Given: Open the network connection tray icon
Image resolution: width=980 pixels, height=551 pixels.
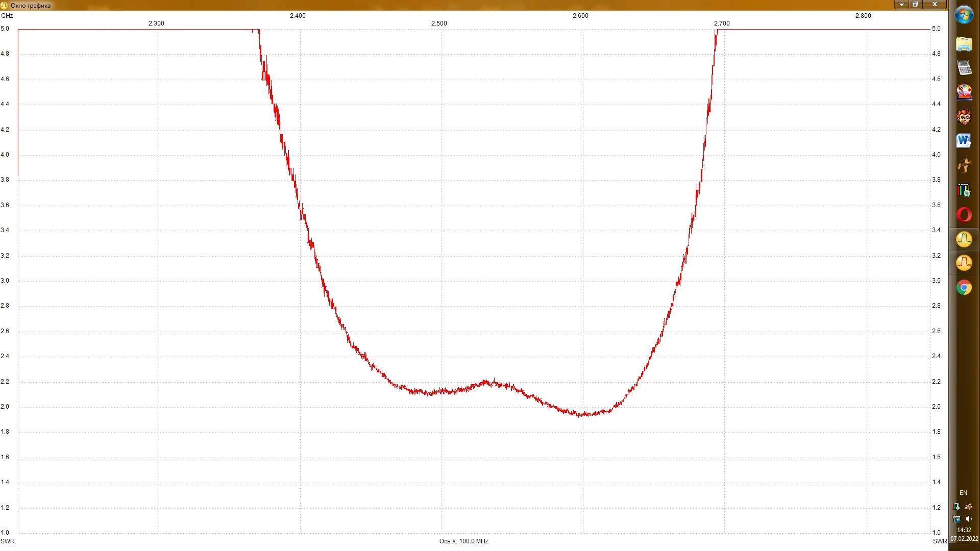Looking at the screenshot, I should (957, 519).
